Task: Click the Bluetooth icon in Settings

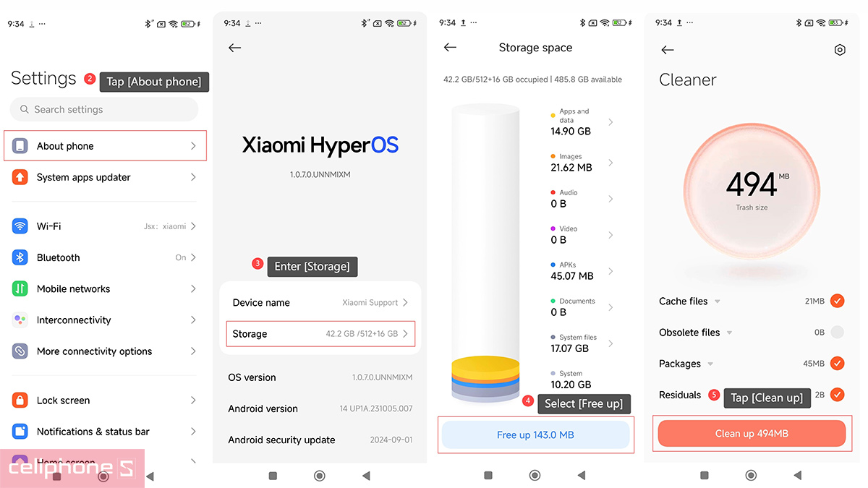Action: tap(20, 257)
